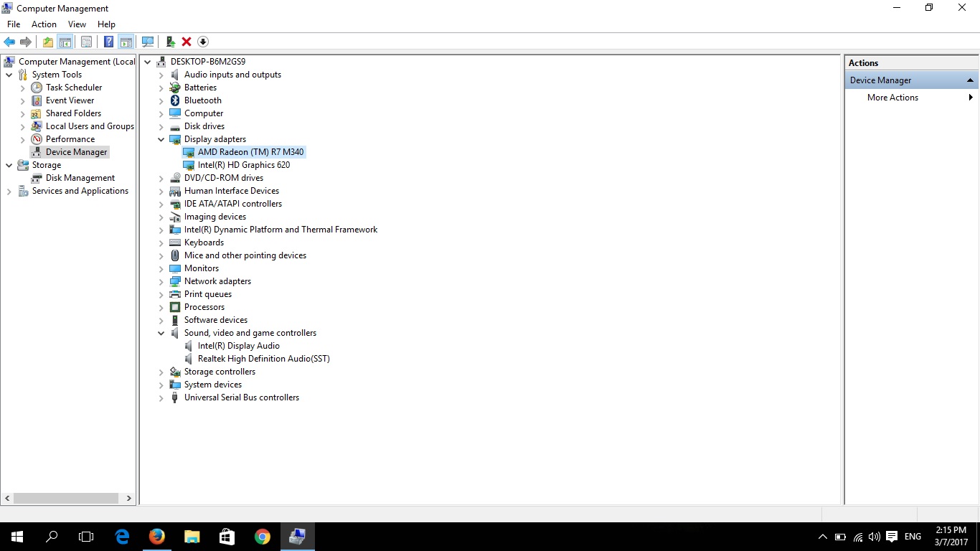Click the Performance icon in the tree
The width and height of the screenshot is (980, 551).
point(37,139)
